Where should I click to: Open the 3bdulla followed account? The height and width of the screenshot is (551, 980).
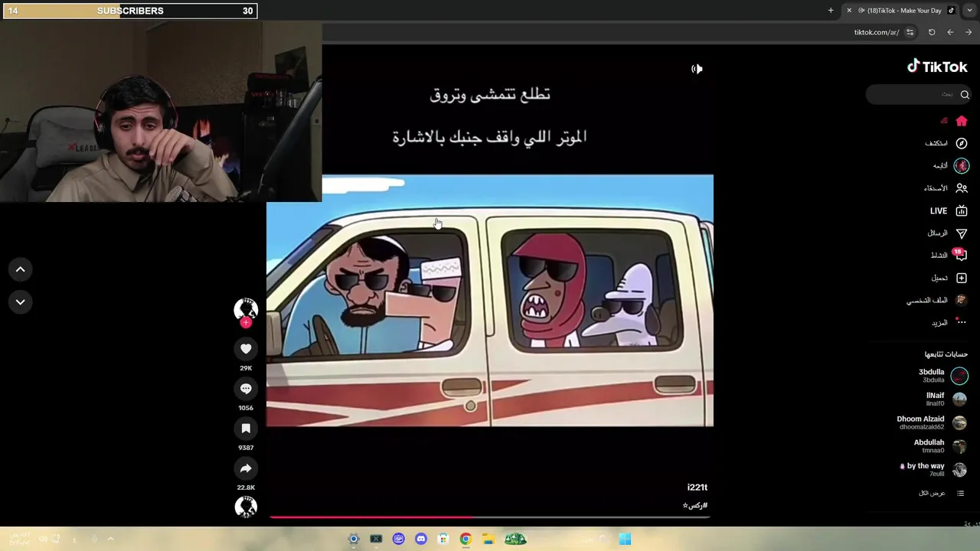click(942, 375)
